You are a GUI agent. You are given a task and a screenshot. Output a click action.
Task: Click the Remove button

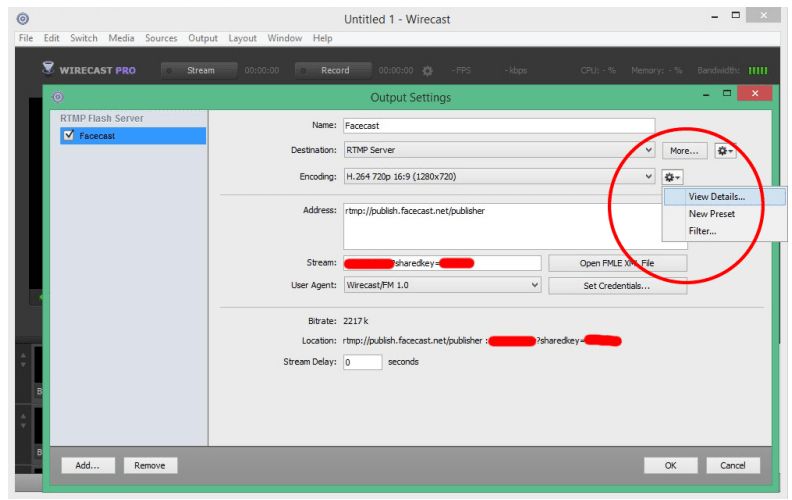(150, 466)
